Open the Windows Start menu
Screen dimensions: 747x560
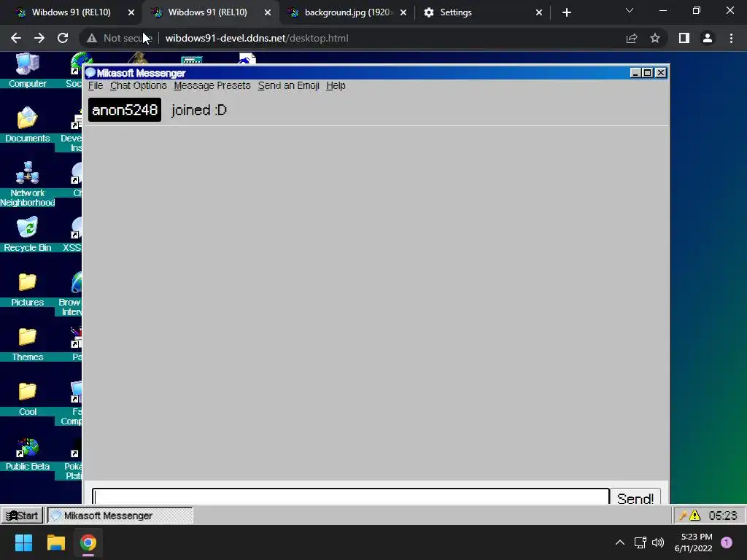(23, 542)
